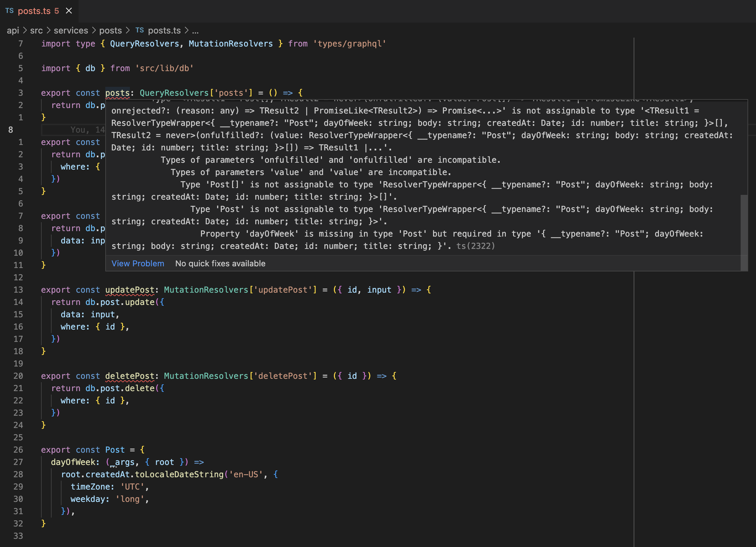Screen dimensions: 756x547
Task: Click QueryResolvers['posts'] type annotation
Action: 196,93
